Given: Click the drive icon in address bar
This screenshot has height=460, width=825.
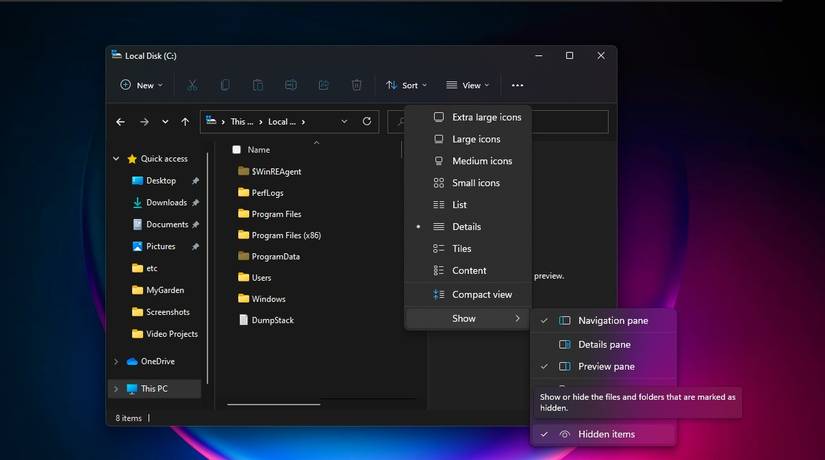Looking at the screenshot, I should tap(211, 121).
